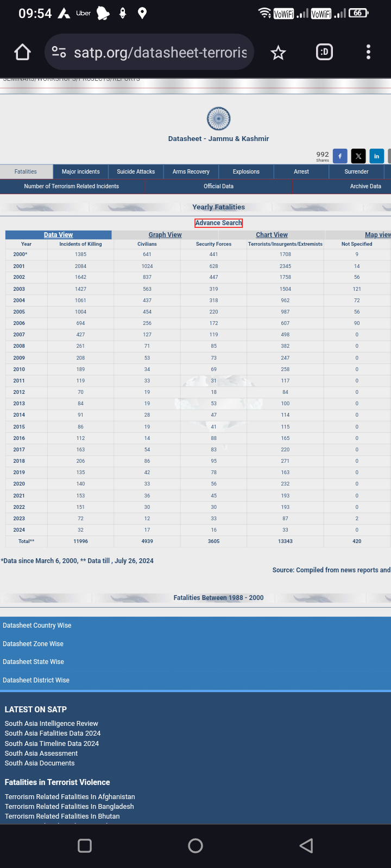The height and width of the screenshot is (868, 391).
Task: Open the Explosions tab
Action: (x=246, y=171)
